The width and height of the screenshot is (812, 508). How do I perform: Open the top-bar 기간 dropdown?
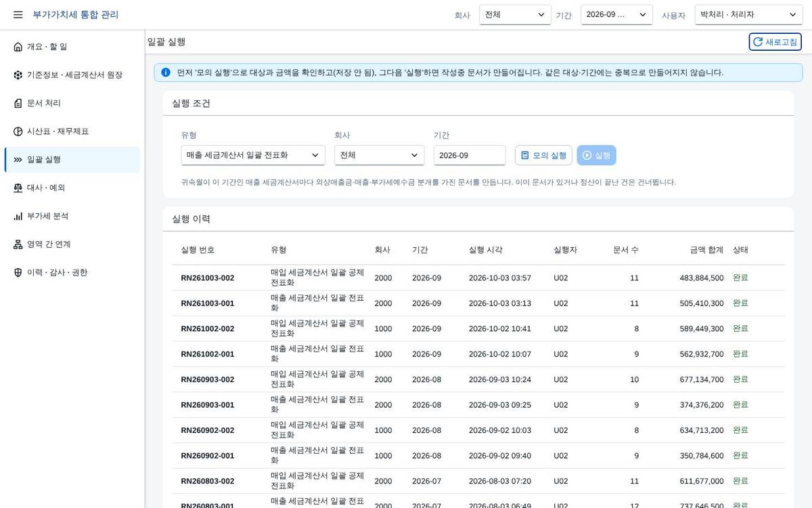(616, 15)
